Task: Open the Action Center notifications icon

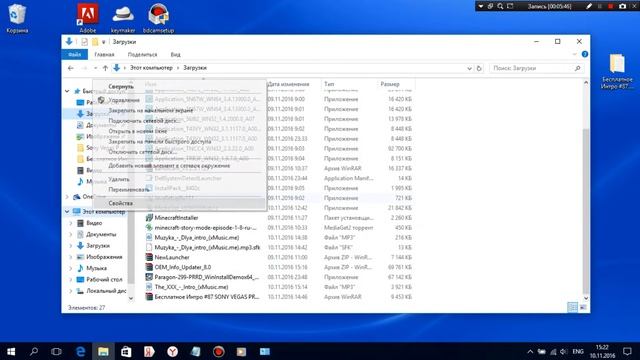Action: tap(627, 351)
